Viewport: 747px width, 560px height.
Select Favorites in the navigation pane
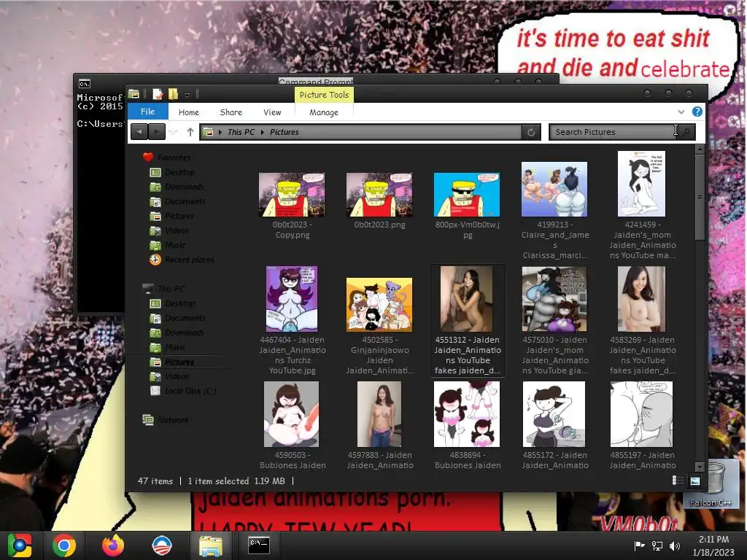pos(174,157)
